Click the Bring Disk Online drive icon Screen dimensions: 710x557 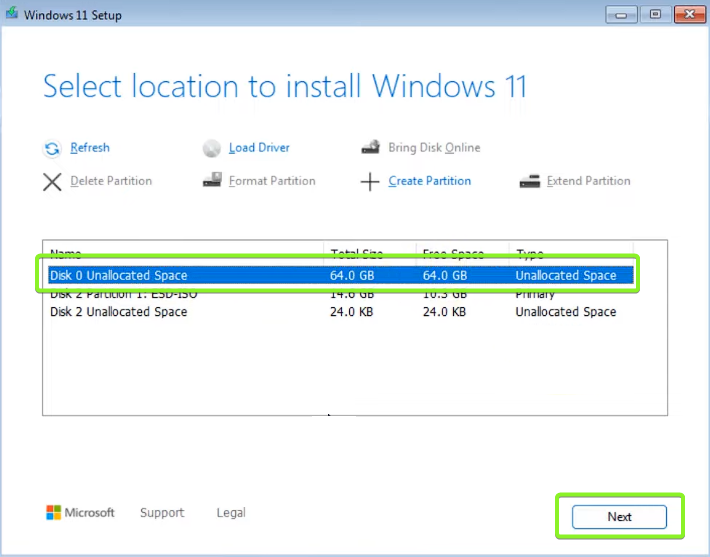[370, 148]
